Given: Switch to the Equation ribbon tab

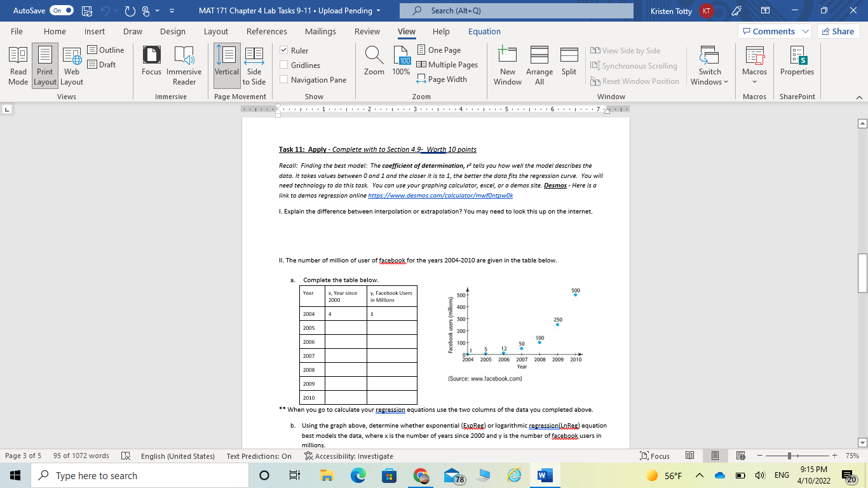Looking at the screenshot, I should pos(484,30).
